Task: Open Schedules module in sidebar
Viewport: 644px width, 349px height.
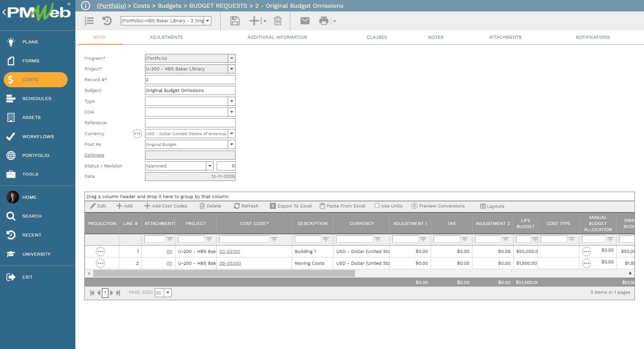Action: coord(37,98)
